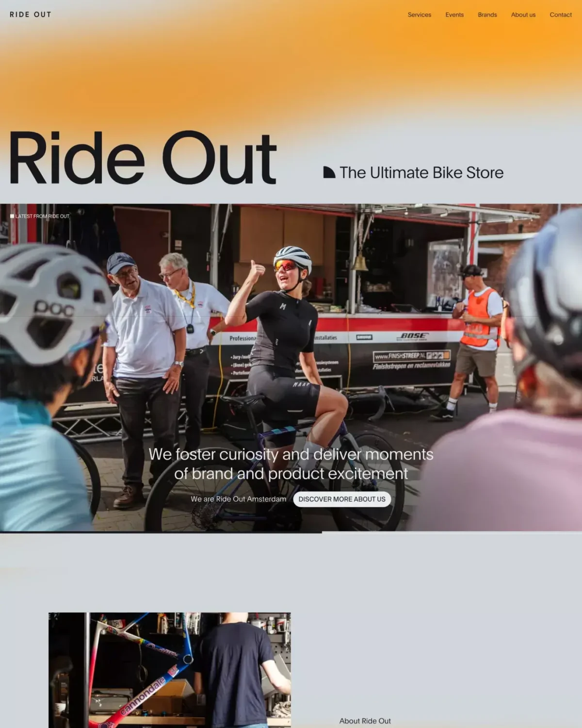Click the dark slideshow progress bar below hero

point(161,532)
